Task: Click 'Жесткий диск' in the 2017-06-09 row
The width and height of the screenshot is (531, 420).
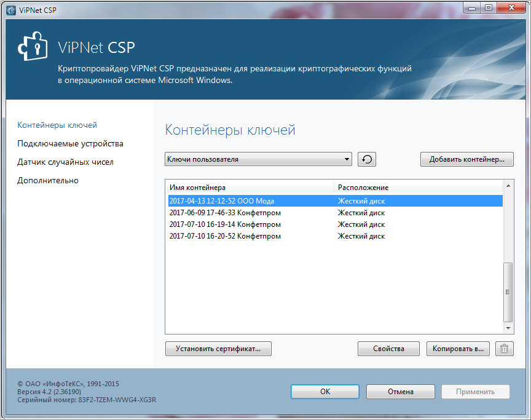Action: pyautogui.click(x=361, y=213)
